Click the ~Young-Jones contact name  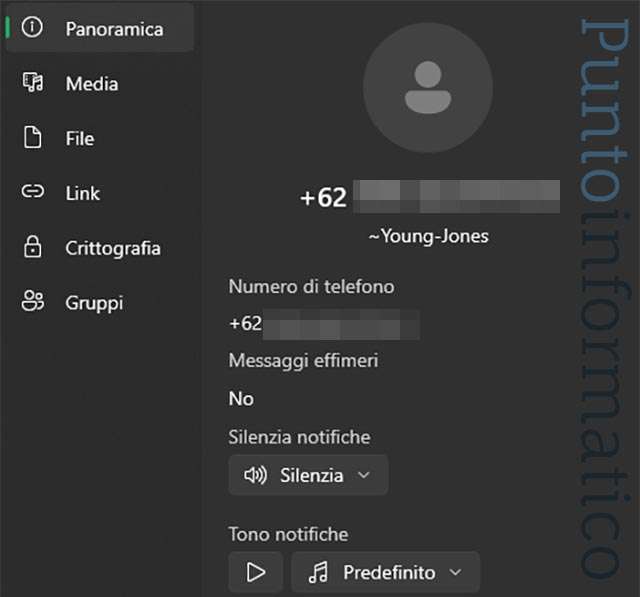[429, 236]
